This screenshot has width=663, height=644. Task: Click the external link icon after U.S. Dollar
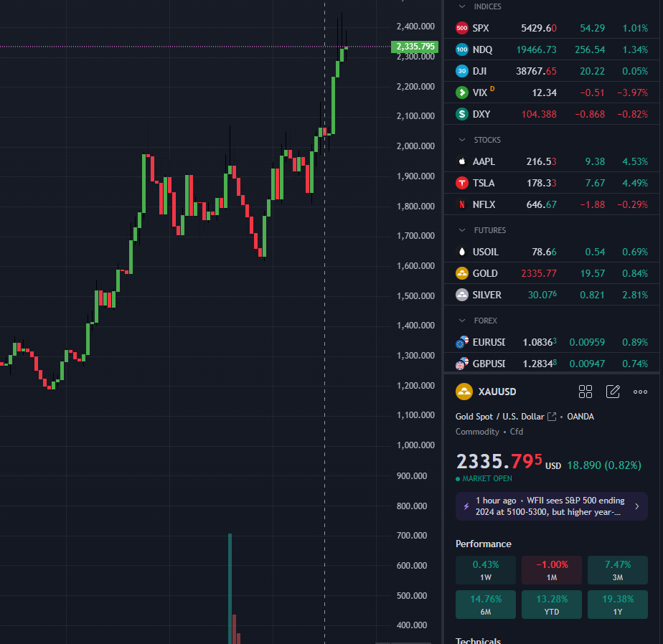pyautogui.click(x=552, y=417)
